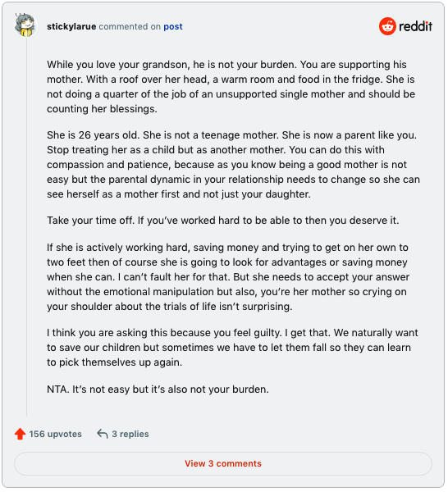Click the "View 3 comments" button
Viewport: 448px width, 492px height.
pos(224,465)
